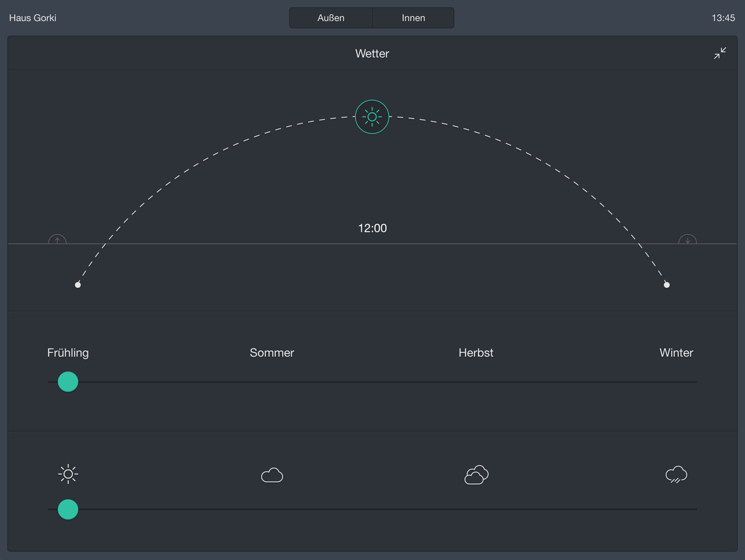745x560 pixels.
Task: Select the double cloud overcast icon
Action: point(476,475)
